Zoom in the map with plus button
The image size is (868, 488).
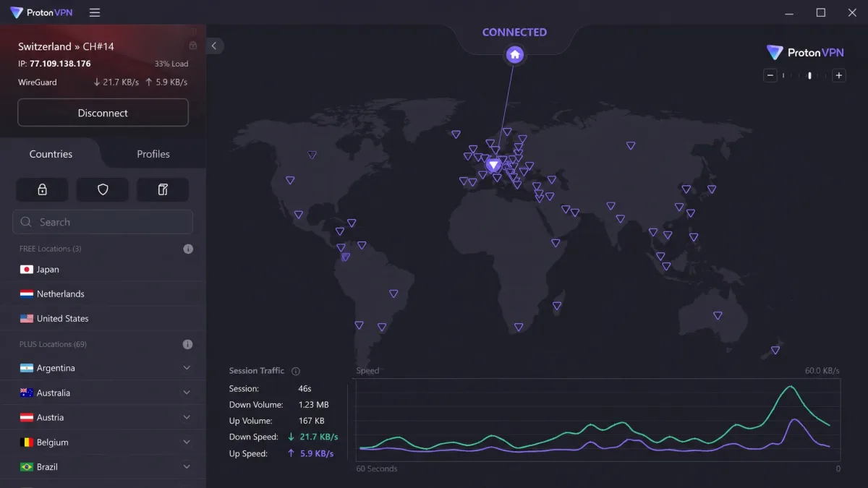click(839, 75)
